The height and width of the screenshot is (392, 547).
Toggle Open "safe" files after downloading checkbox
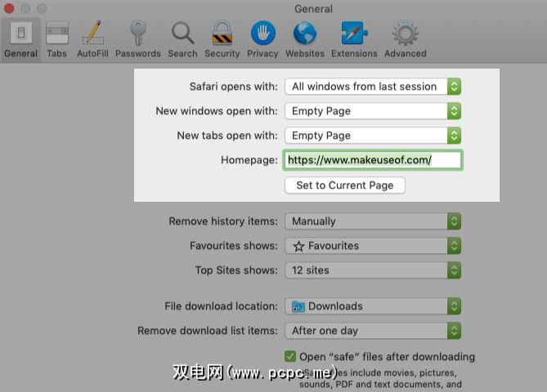(x=290, y=356)
